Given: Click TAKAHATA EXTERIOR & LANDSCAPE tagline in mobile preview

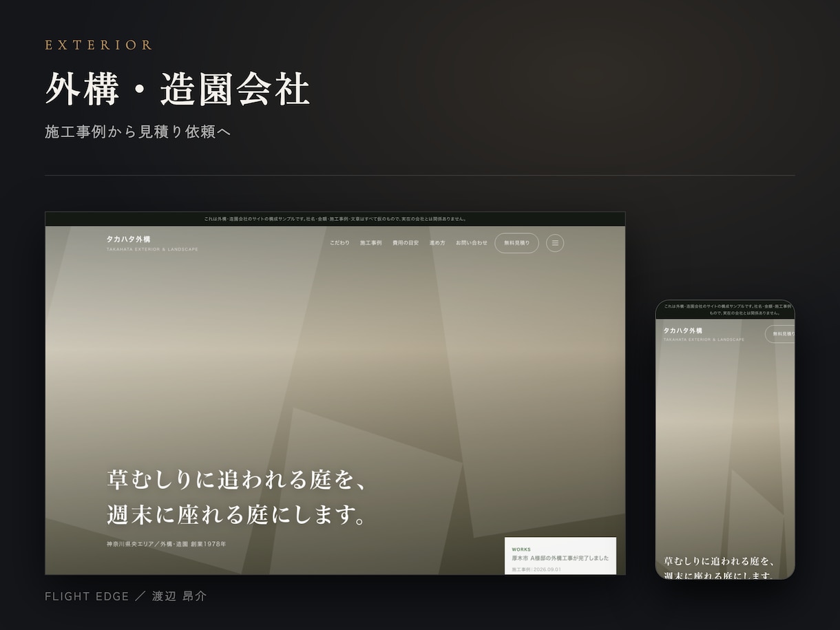Looking at the screenshot, I should click(x=704, y=339).
